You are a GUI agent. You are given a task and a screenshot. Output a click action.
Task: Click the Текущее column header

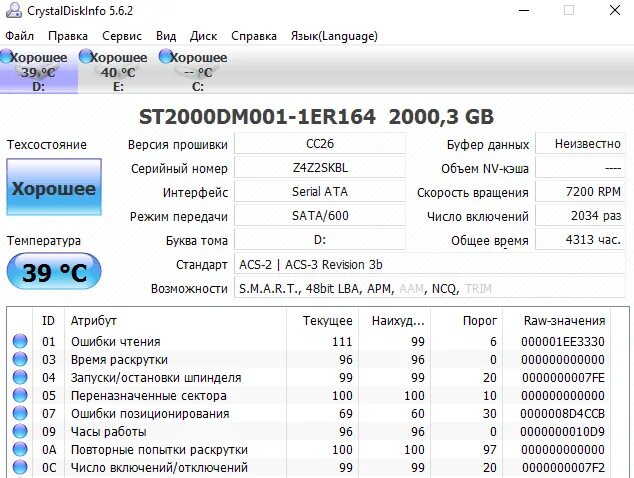pos(322,321)
